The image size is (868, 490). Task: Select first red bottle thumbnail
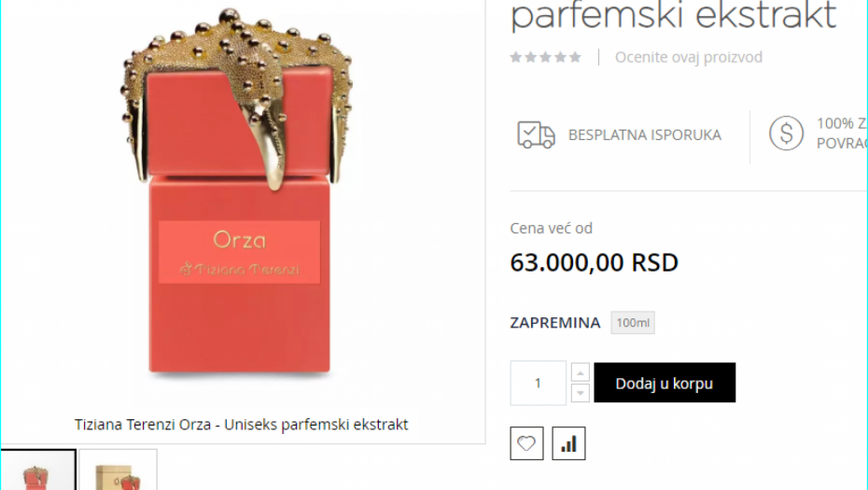(37, 469)
